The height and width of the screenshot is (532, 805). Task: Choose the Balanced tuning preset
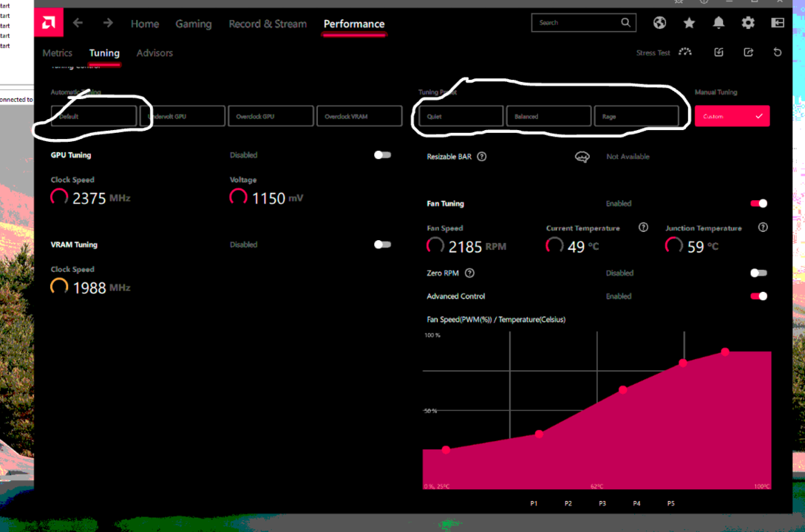(548, 116)
